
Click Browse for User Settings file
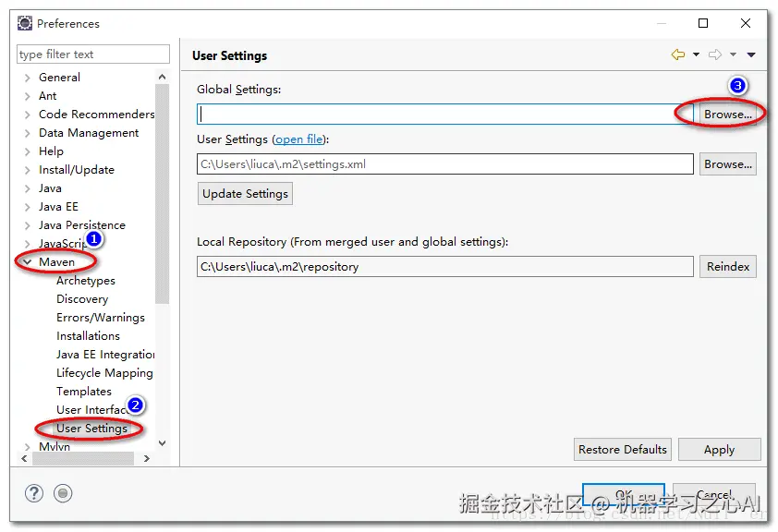click(x=728, y=164)
